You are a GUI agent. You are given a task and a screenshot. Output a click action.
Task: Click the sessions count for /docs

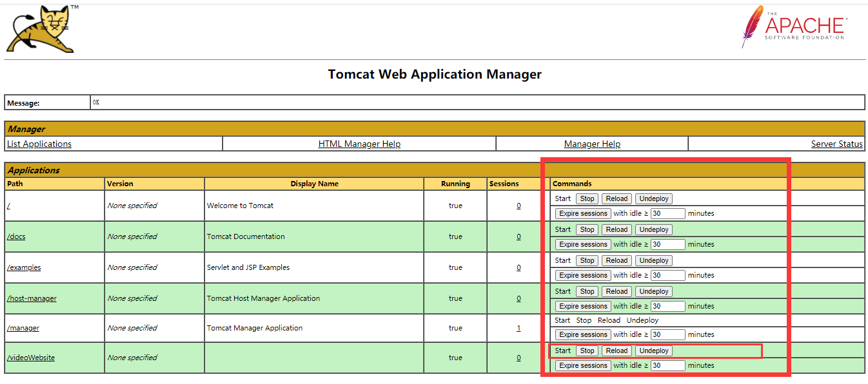click(x=518, y=236)
